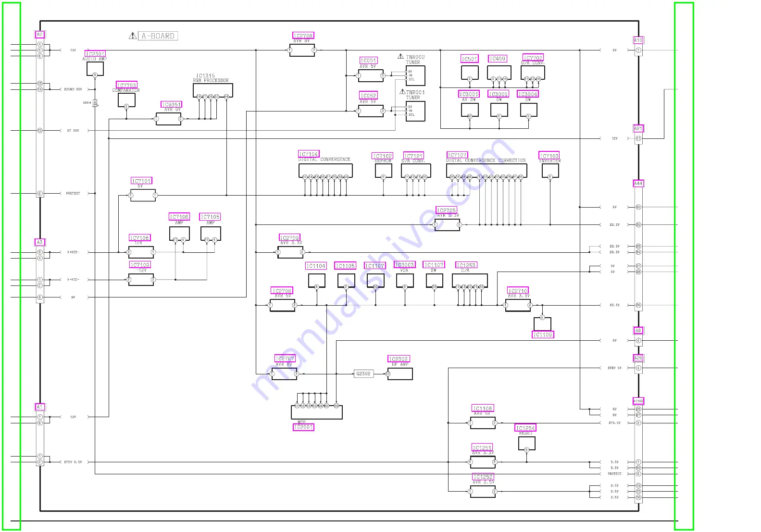Open the IC2710 AVR 3.3V link
The image size is (761, 532).
pos(518,291)
